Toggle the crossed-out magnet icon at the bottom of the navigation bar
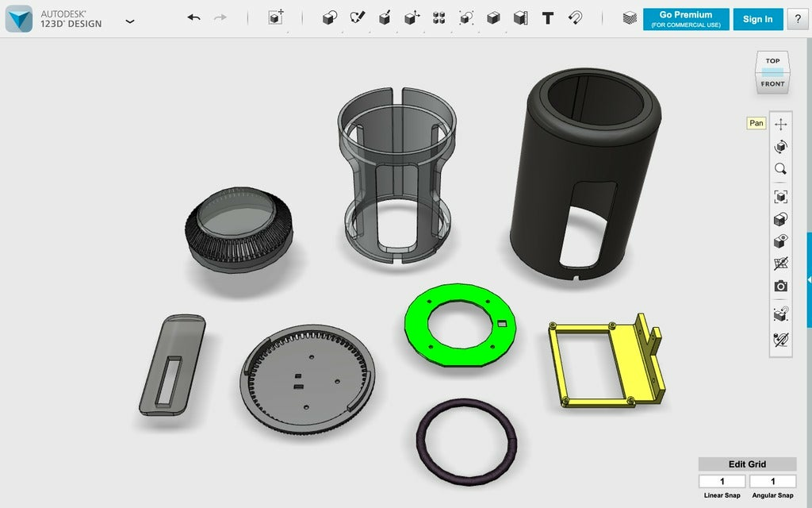812x508 pixels. pyautogui.click(x=781, y=340)
